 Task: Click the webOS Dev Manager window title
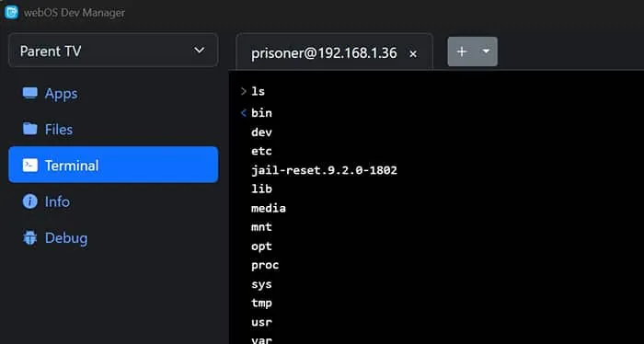74,13
